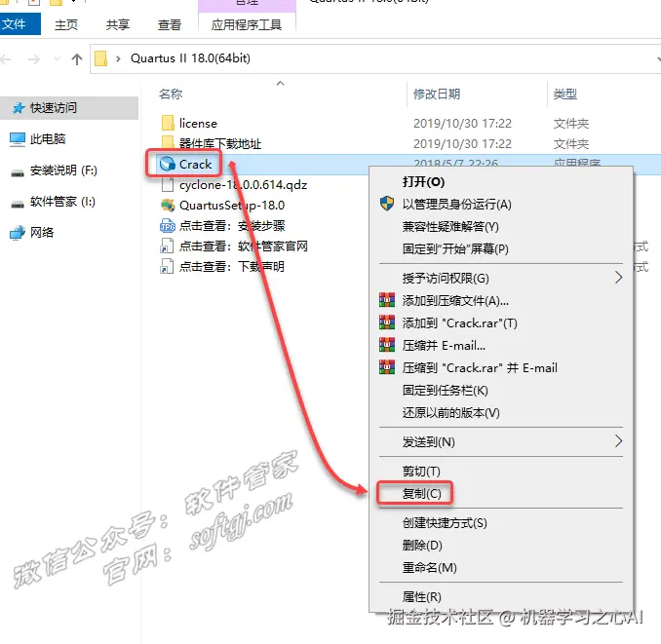This screenshot has height=644, width=661.
Task: Expand the address bar path chevron
Action: click(x=119, y=58)
